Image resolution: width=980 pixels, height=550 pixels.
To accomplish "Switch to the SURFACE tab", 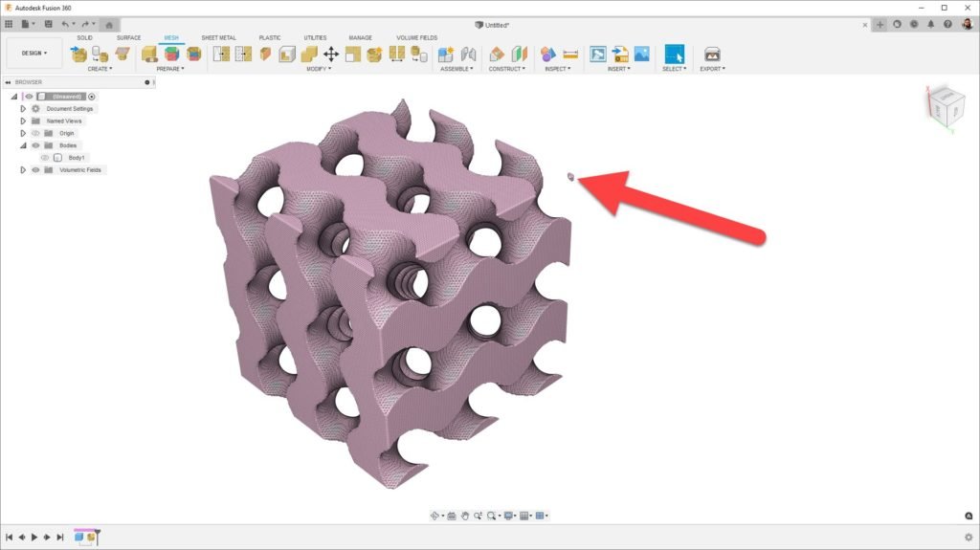I will pos(129,37).
